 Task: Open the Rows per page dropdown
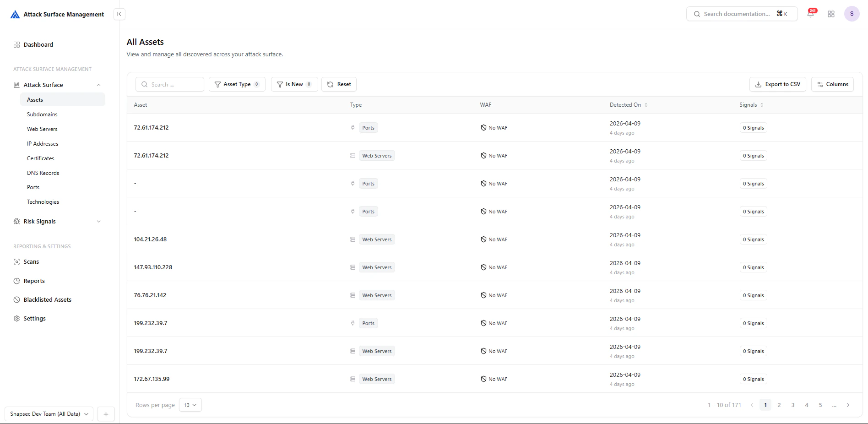[190, 405]
